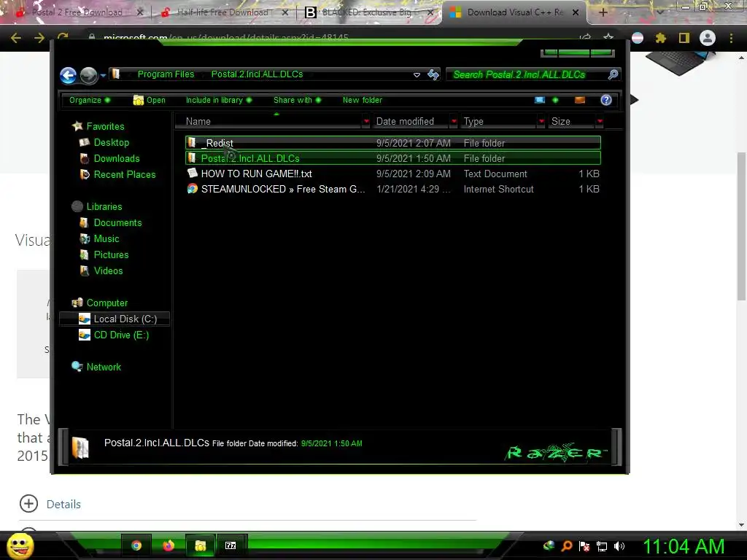747x560 pixels.
Task: Open Downloads in the navigation pane
Action: click(x=117, y=158)
